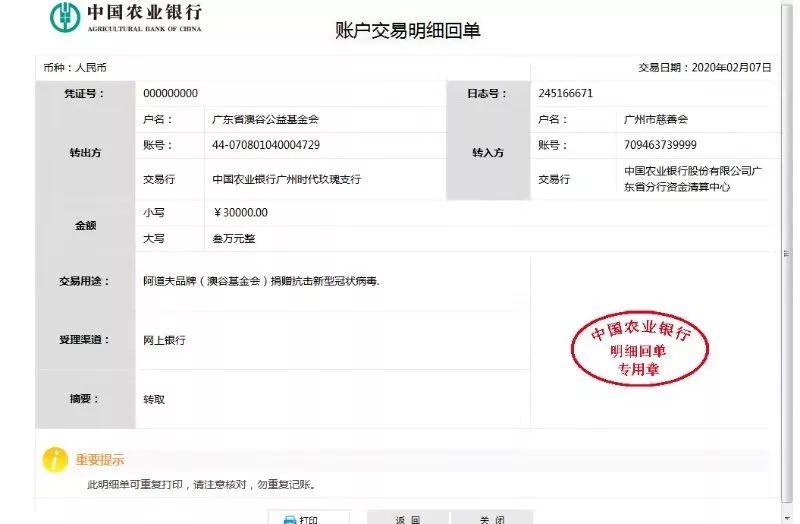Click the 日志号 label cell
The image size is (800, 524).
488,94
